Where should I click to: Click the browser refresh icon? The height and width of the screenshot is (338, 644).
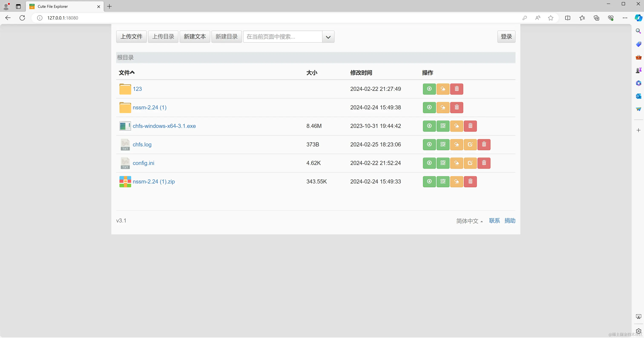coord(22,18)
